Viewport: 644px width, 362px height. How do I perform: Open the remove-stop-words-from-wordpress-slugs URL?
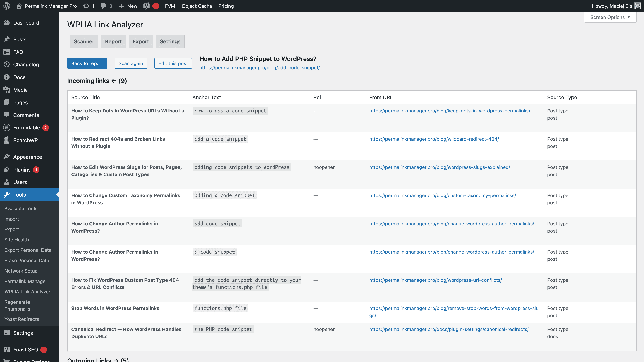pyautogui.click(x=454, y=312)
